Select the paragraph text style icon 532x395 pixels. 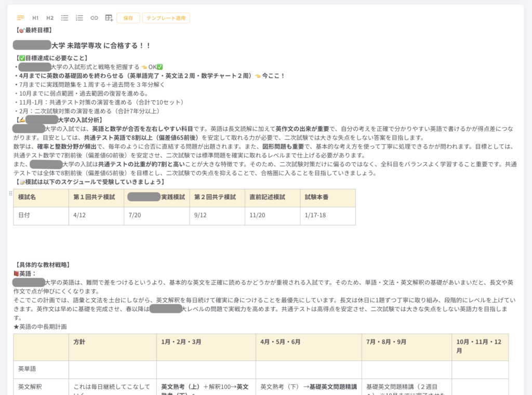[21, 18]
